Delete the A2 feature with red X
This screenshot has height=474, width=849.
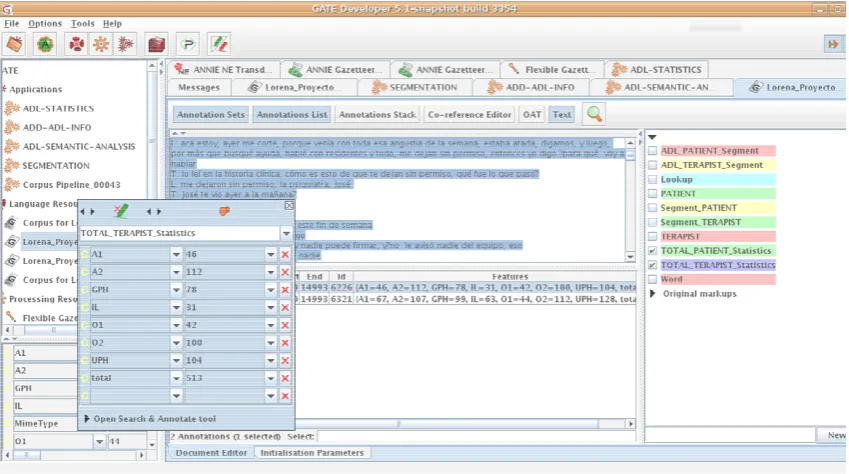click(x=285, y=272)
